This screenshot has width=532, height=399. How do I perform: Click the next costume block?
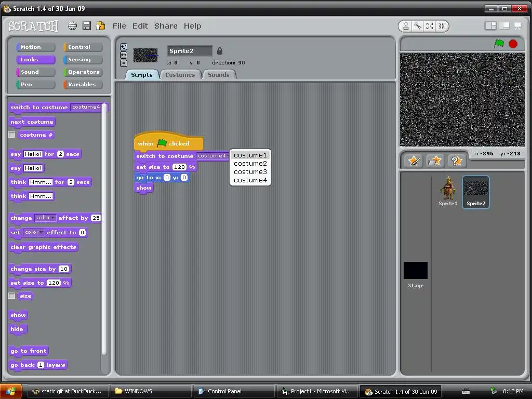click(32, 122)
